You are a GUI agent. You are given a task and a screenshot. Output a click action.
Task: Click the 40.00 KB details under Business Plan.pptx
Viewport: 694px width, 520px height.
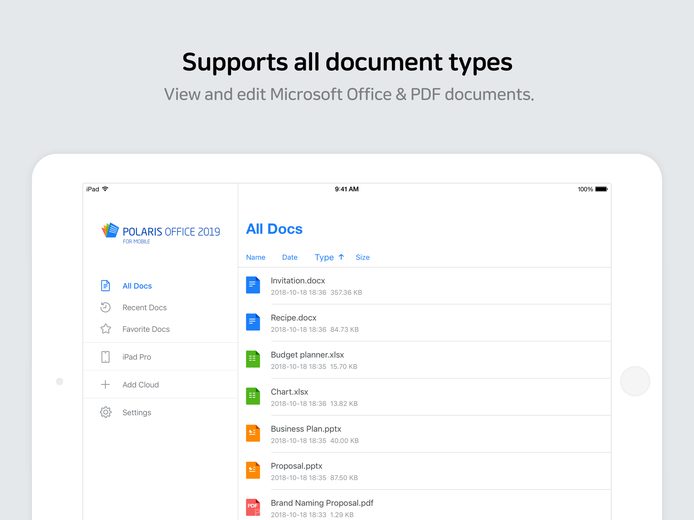[344, 441]
